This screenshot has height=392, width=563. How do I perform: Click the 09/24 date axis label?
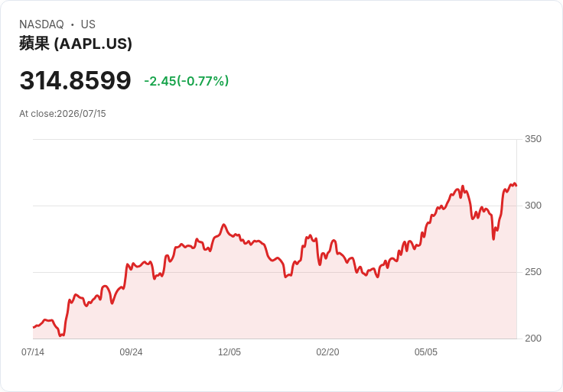click(x=131, y=352)
